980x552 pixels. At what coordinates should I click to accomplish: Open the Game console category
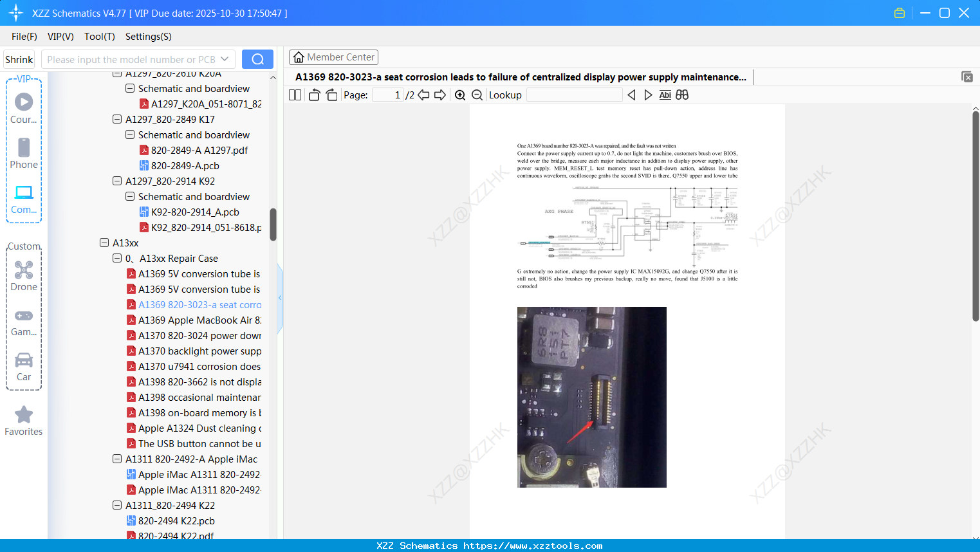pyautogui.click(x=24, y=322)
